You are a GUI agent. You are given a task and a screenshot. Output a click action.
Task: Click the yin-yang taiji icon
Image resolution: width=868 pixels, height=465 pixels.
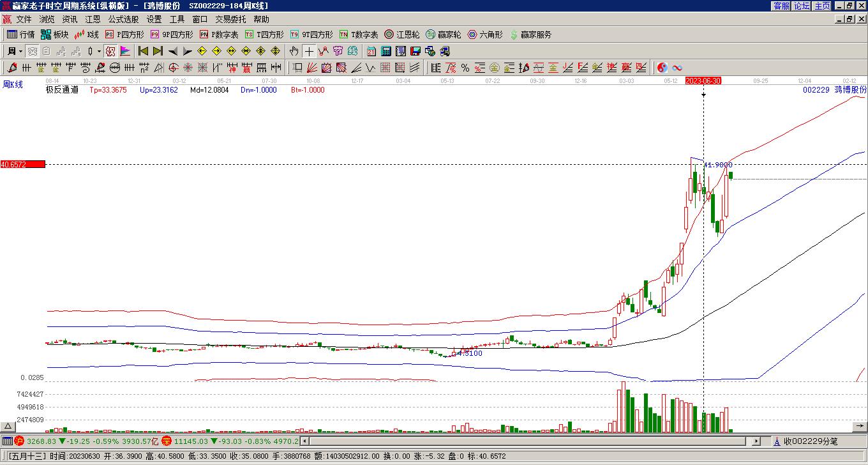pos(662,68)
